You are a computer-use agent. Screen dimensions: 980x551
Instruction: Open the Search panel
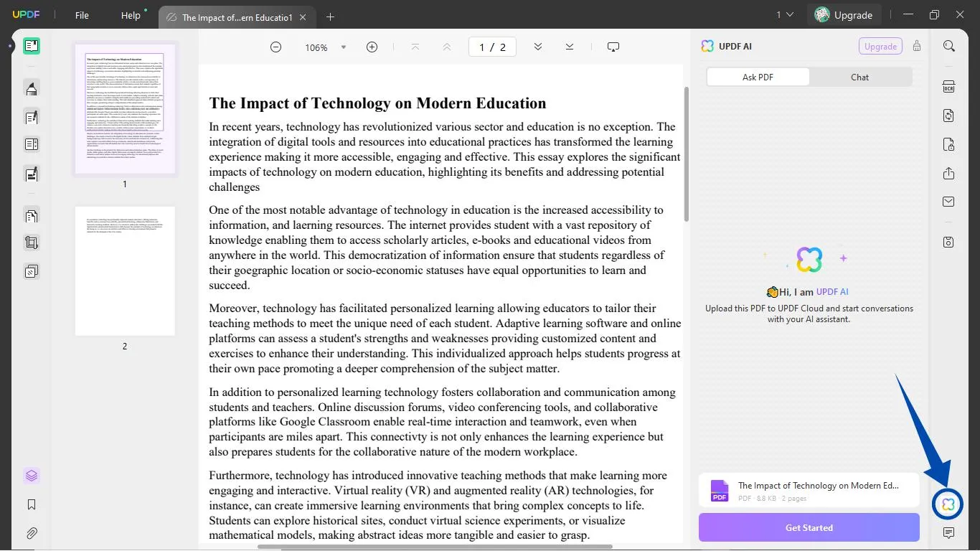[948, 45]
